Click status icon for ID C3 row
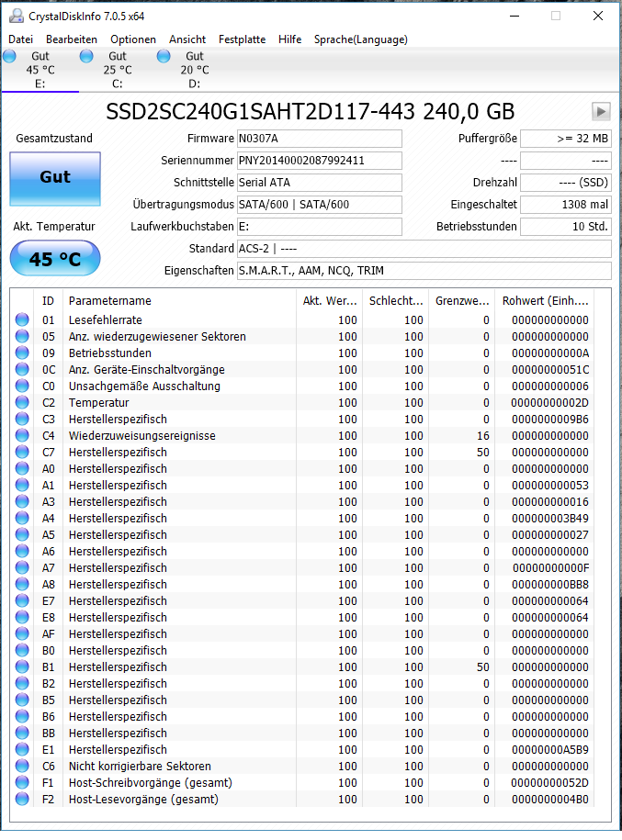This screenshot has width=622, height=840. pos(22,419)
